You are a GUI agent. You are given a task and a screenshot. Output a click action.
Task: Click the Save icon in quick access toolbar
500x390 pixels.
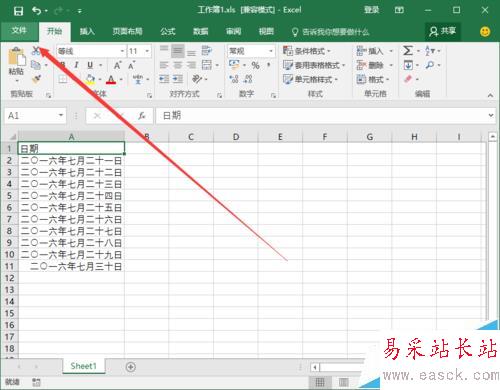tap(18, 11)
